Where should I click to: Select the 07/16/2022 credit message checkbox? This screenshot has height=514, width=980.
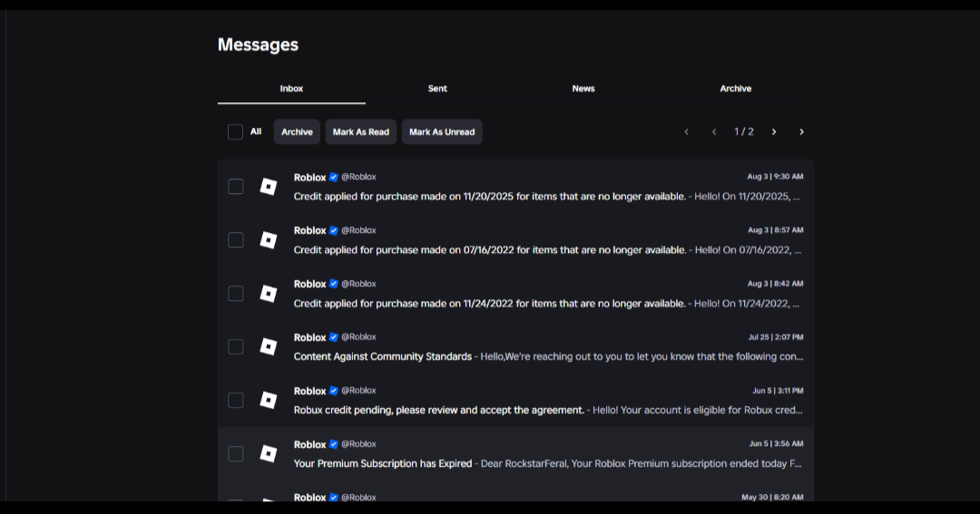[x=236, y=240]
